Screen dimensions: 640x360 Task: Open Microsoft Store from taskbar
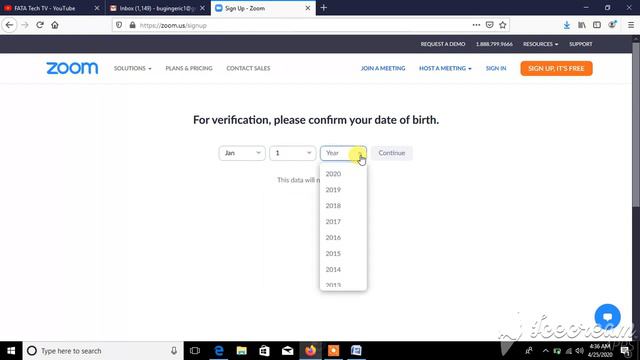(264, 351)
